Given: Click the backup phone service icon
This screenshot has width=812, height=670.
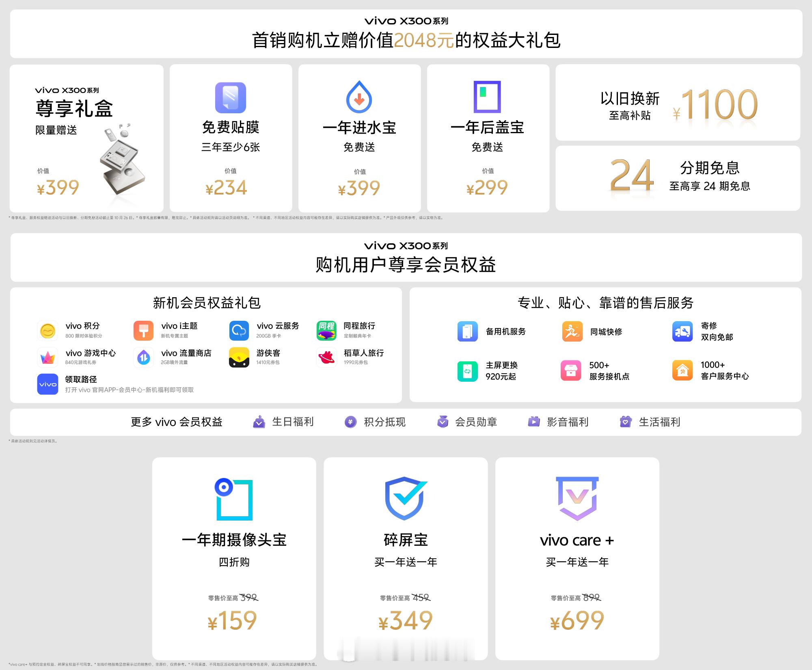Looking at the screenshot, I should (x=467, y=331).
